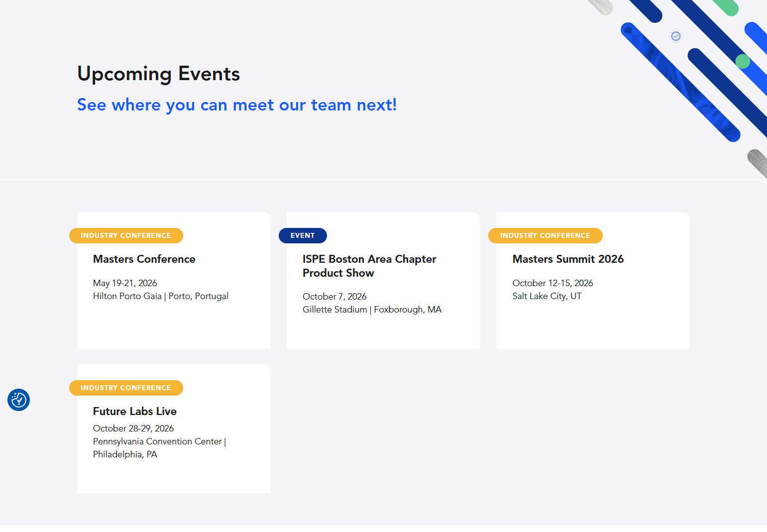Viewport: 767px width, 532px height.
Task: Click the INDUSTRY CONFERENCE badge on Masters Summit 2026
Action: (545, 235)
